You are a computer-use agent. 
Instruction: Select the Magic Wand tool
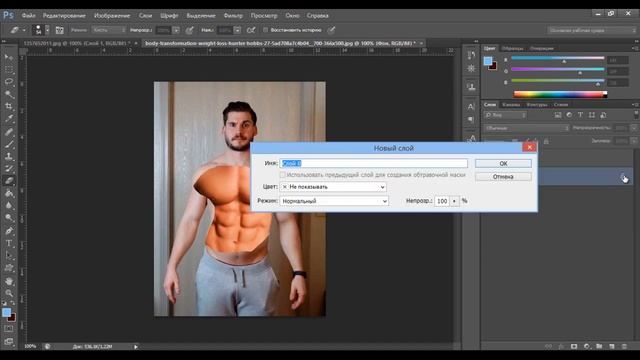9,94
